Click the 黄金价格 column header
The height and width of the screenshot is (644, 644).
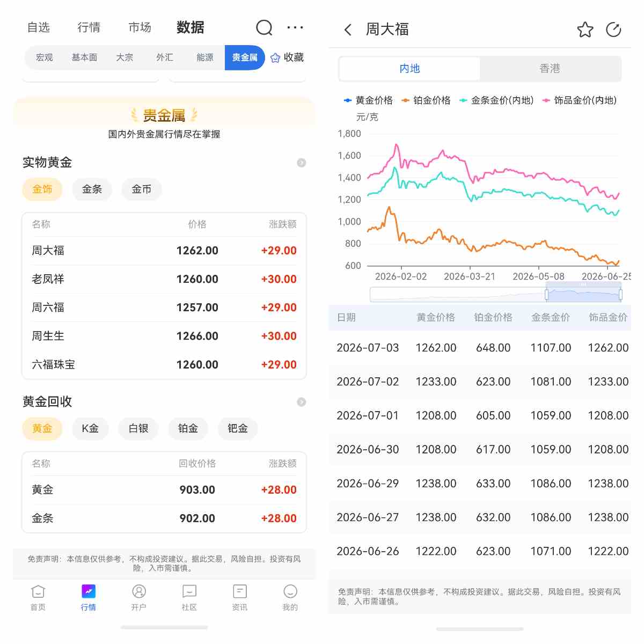[x=436, y=317]
